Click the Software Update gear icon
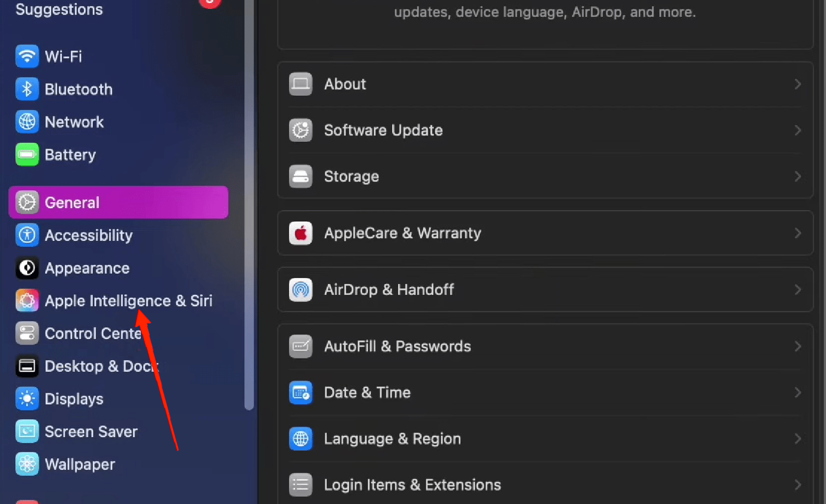This screenshot has height=504, width=826. pos(300,130)
